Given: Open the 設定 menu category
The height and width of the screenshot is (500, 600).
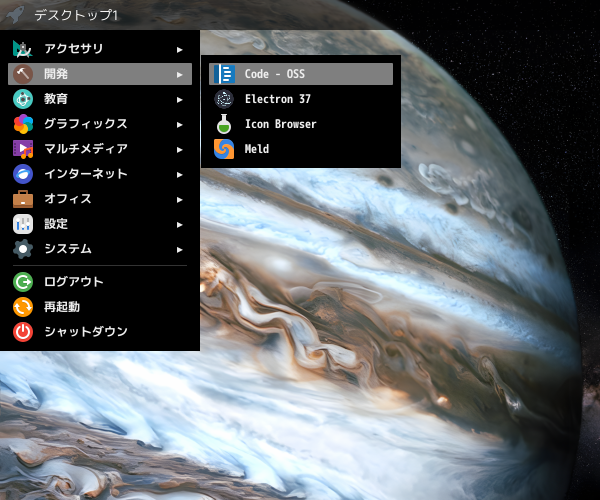Looking at the screenshot, I should coord(100,224).
